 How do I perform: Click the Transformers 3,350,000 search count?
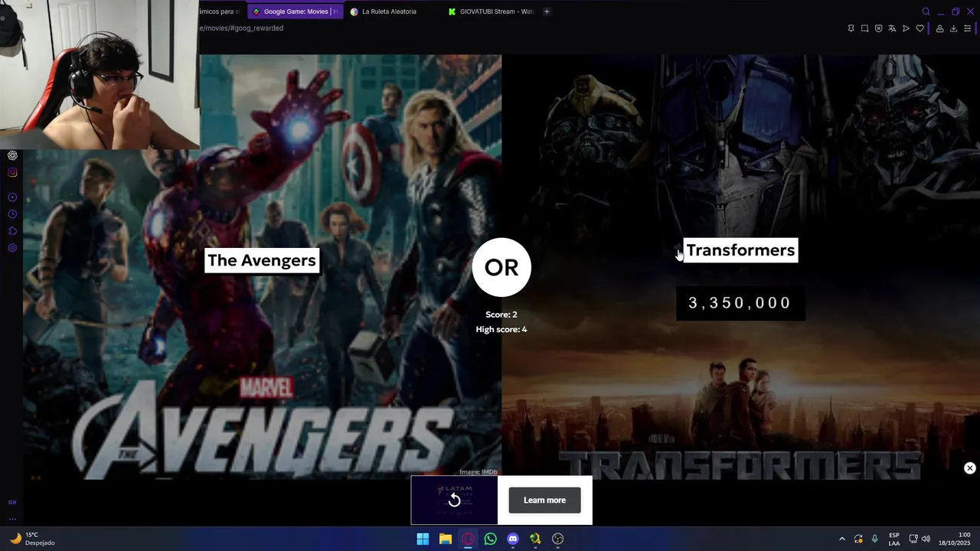pos(740,303)
